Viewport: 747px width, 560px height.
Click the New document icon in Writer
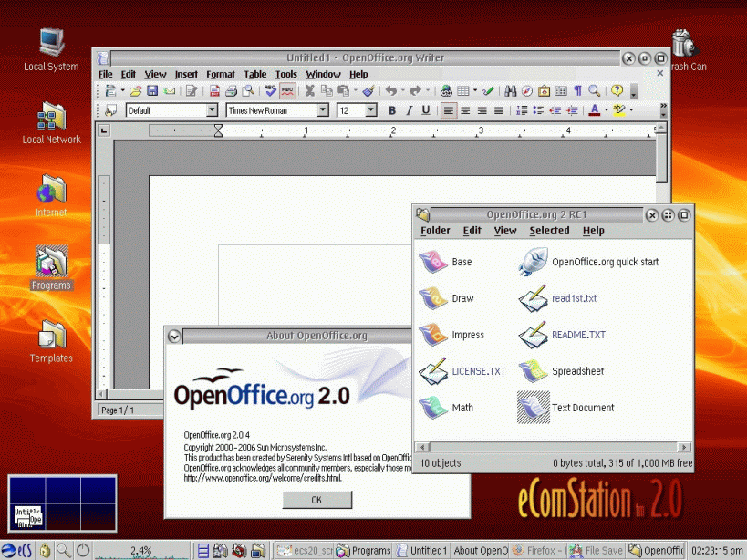click(110, 90)
